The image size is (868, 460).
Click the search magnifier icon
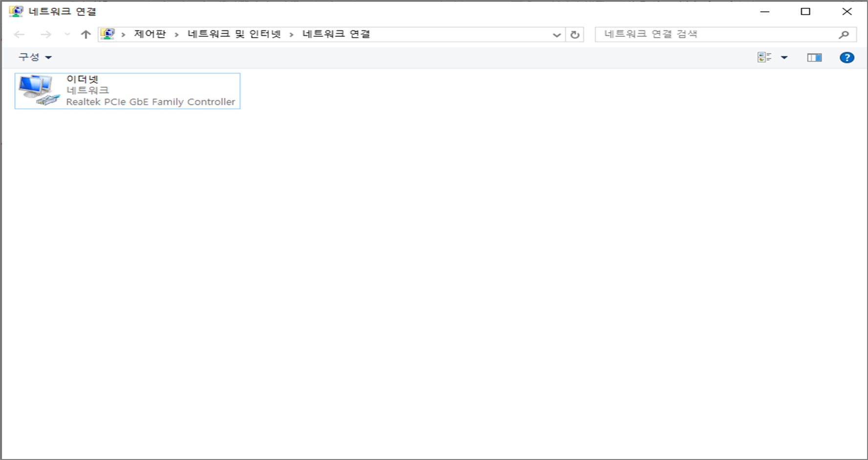(844, 35)
